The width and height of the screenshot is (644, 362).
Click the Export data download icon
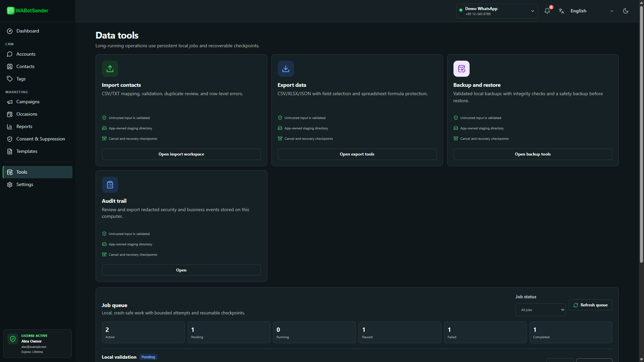286,69
